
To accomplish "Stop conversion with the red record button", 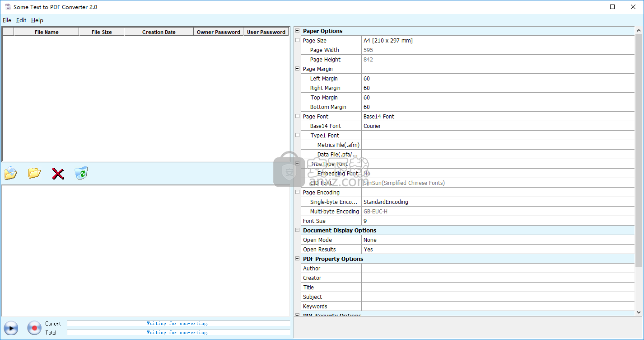I will [x=34, y=328].
